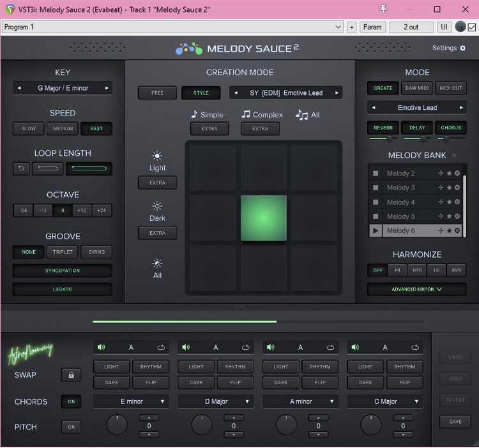Click the Light sun icon
The width and height of the screenshot is (479, 448).
[157, 156]
